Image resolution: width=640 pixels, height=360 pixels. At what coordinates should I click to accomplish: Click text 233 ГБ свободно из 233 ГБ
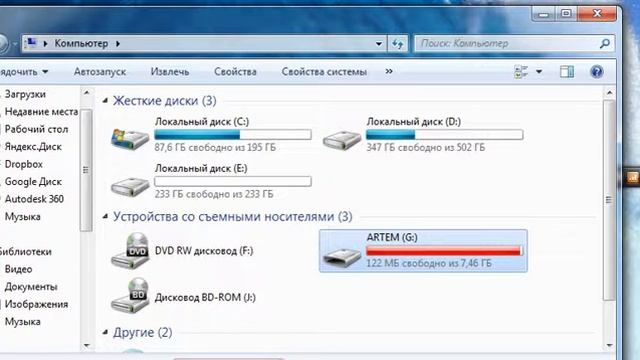[x=214, y=194]
